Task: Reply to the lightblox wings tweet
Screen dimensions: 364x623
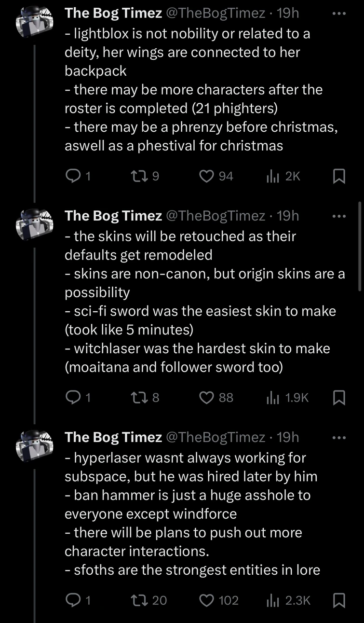Action: pos(72,177)
